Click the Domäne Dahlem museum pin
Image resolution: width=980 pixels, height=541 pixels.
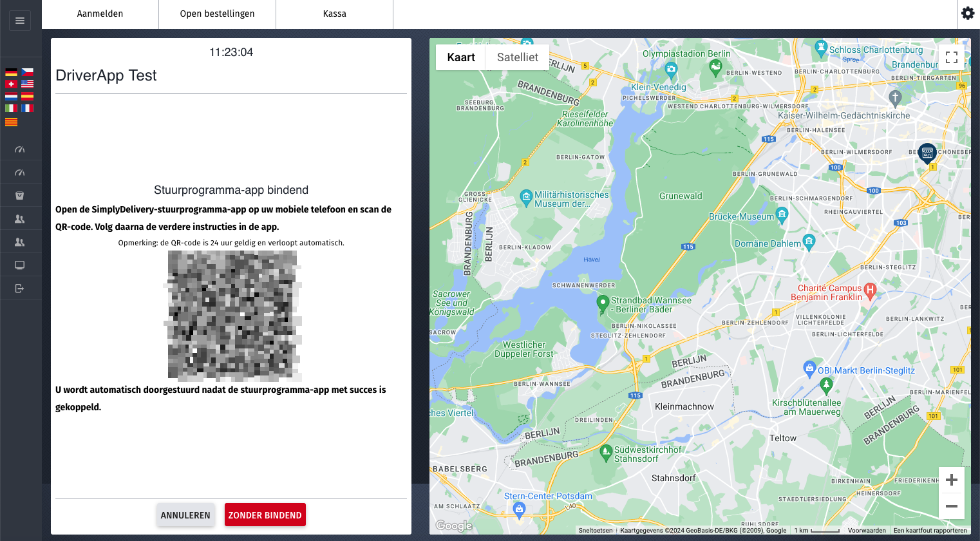(x=809, y=242)
